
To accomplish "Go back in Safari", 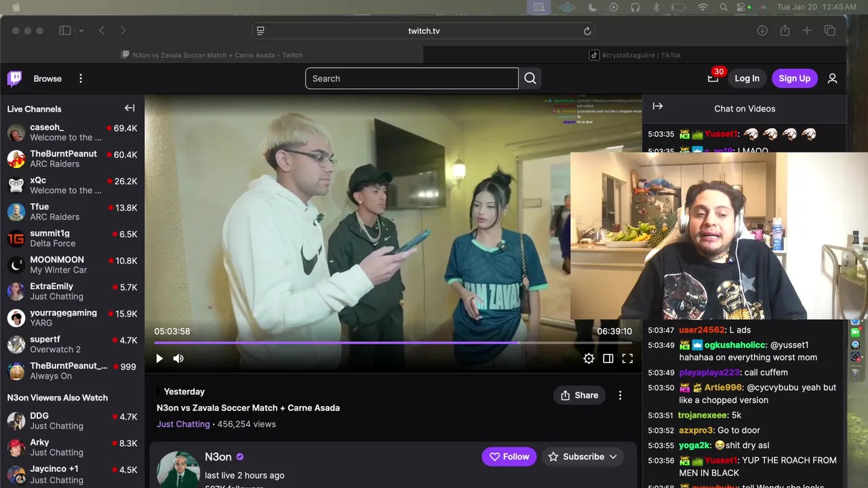I will click(102, 30).
